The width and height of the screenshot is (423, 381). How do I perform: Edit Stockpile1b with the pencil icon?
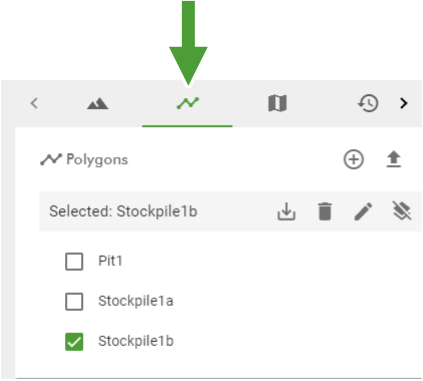point(363,211)
